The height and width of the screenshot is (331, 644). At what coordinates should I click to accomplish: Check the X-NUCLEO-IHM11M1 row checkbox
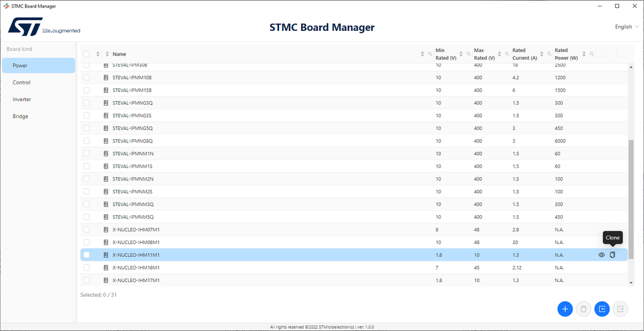[x=86, y=255]
